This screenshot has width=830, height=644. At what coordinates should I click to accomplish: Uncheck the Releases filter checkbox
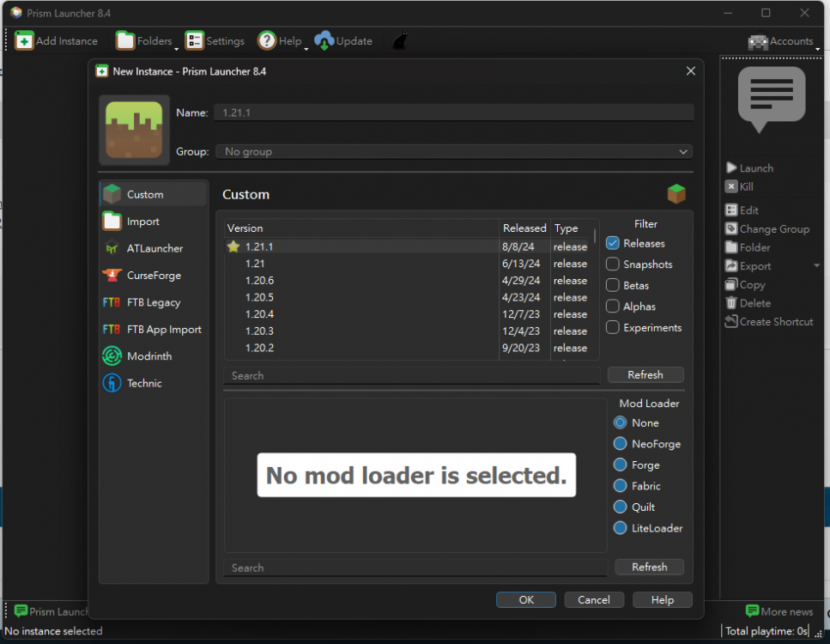[x=613, y=243]
